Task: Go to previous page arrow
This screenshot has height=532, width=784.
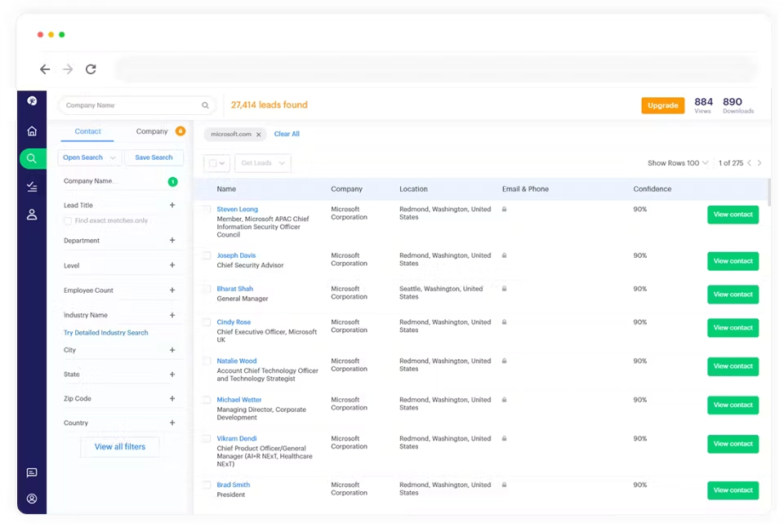Action: point(749,163)
